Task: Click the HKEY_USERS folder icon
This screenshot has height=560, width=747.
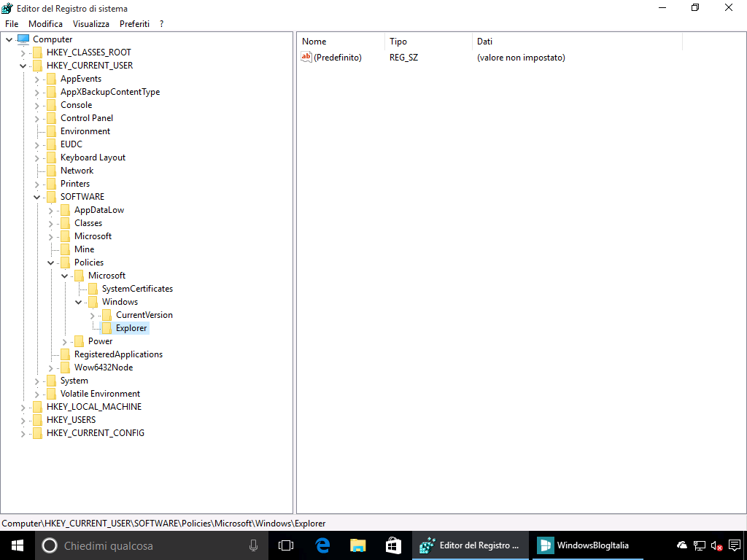Action: pyautogui.click(x=37, y=420)
